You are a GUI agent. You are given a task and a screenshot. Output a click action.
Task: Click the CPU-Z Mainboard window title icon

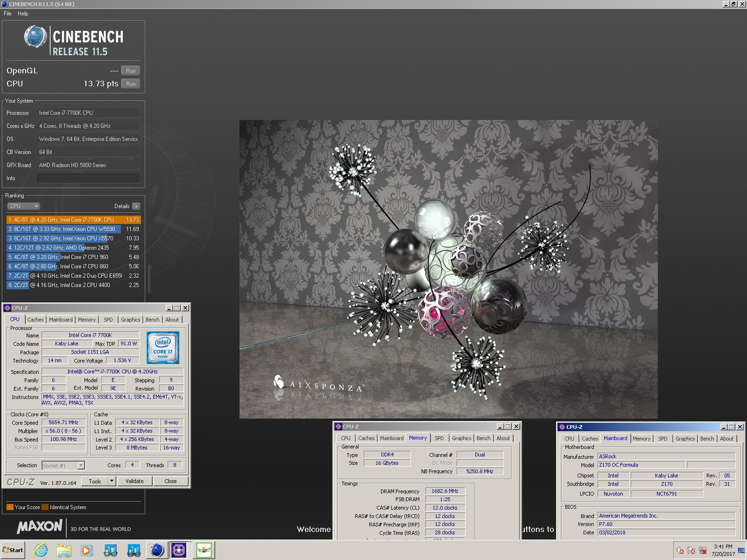pos(562,427)
